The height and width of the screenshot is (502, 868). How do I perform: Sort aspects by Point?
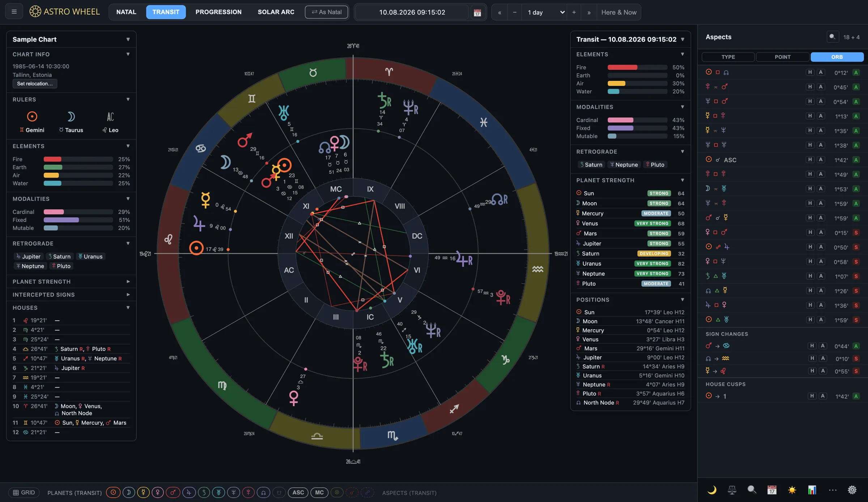click(x=782, y=57)
